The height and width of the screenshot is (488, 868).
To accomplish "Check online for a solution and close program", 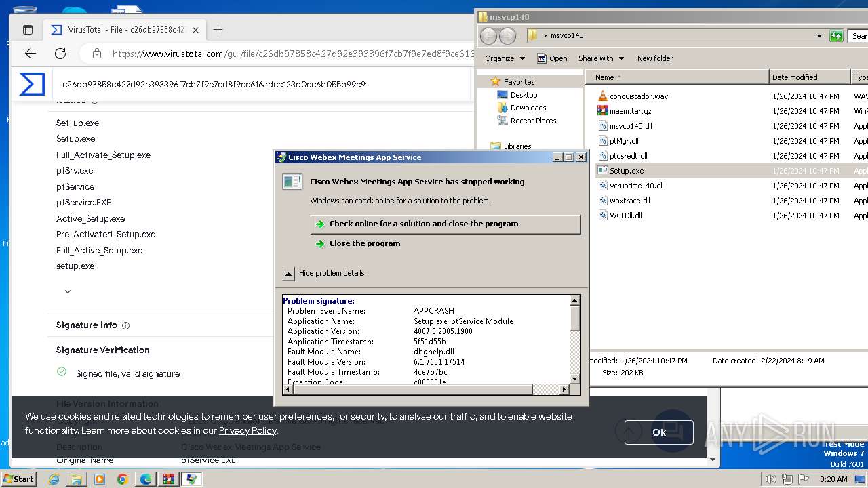I will point(445,224).
